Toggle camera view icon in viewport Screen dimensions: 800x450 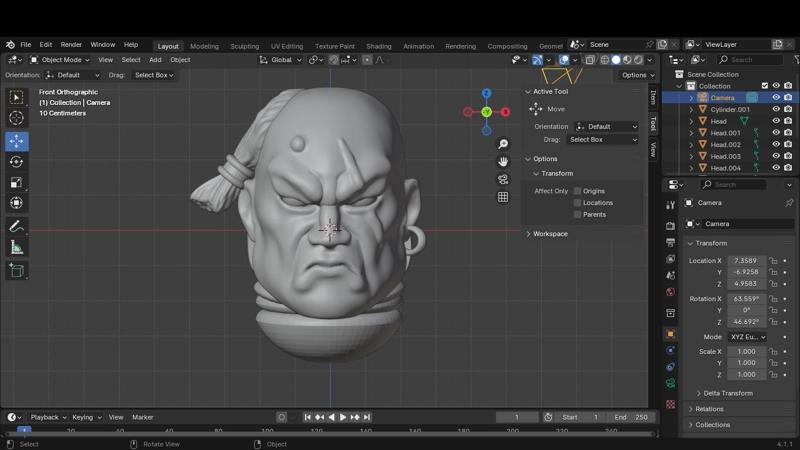coord(503,179)
